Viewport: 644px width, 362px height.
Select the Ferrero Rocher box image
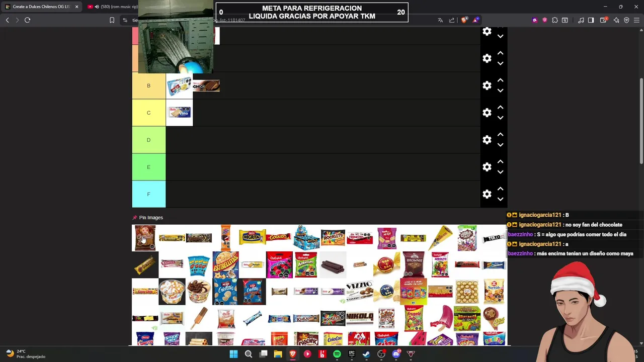coord(467,291)
